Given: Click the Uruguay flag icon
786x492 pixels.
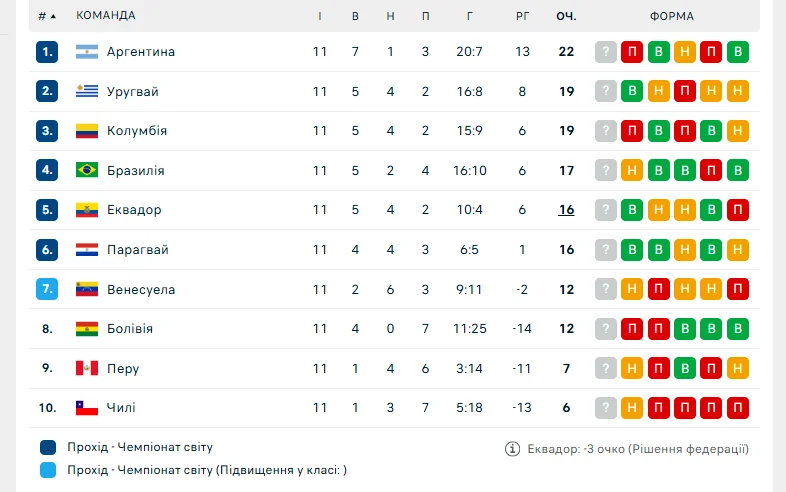Looking at the screenshot, I should tap(87, 92).
